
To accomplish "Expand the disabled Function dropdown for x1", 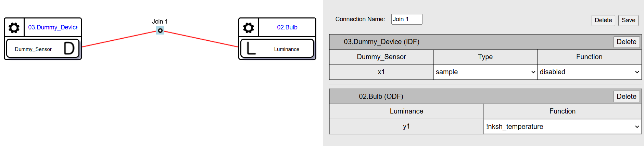I will (589, 72).
